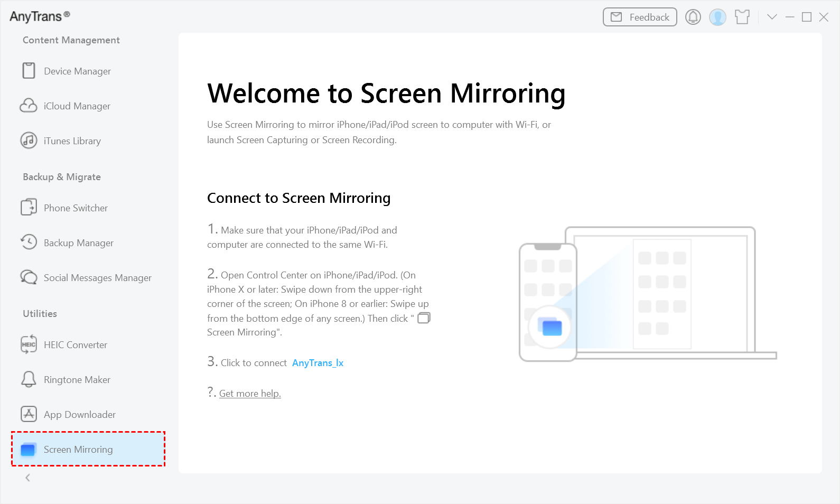Click the Feedback button
This screenshot has width=840, height=504.
[x=640, y=17]
